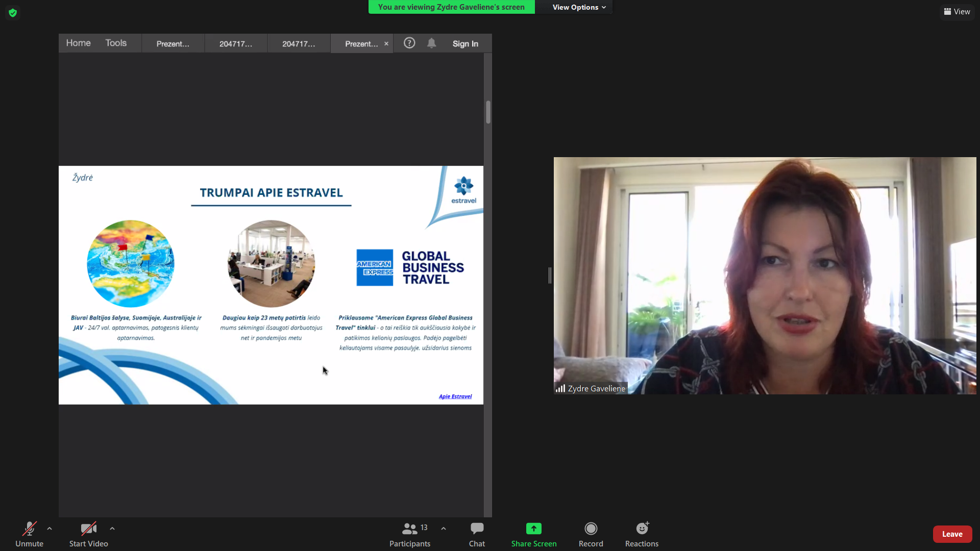Leave the meeting
The width and height of the screenshot is (980, 551).
(952, 534)
